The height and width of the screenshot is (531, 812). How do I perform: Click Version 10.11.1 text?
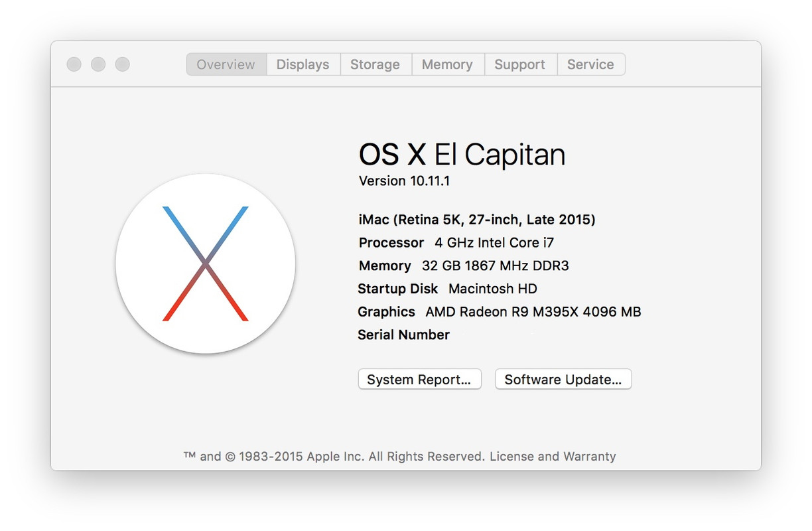pos(404,181)
